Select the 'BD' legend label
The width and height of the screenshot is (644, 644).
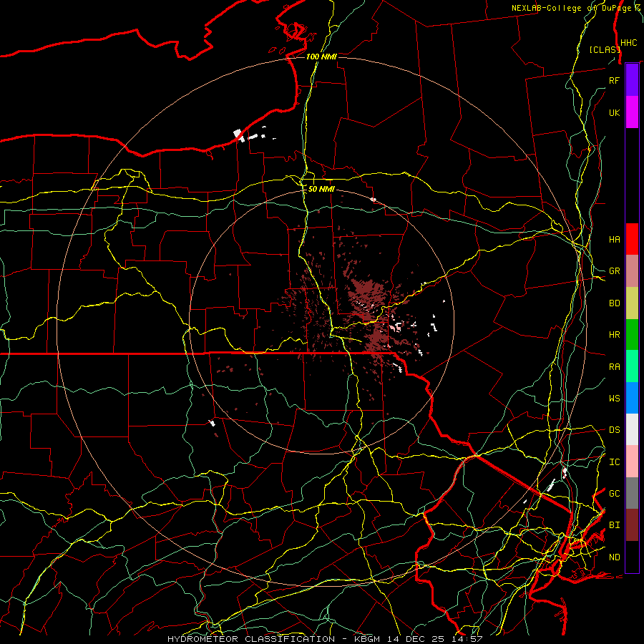(x=614, y=303)
